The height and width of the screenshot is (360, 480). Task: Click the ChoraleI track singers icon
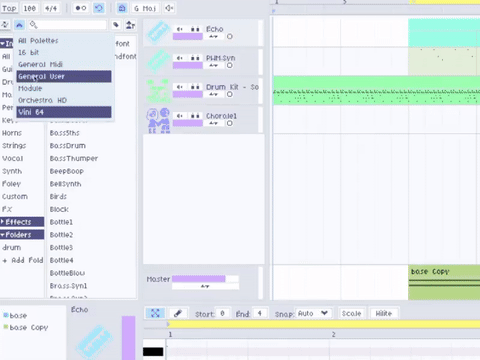(158, 120)
